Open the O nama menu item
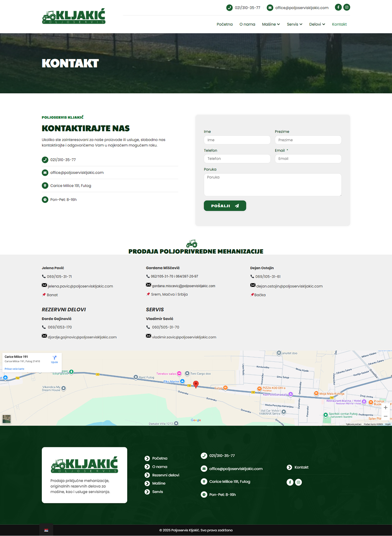Viewport: 392px width, 536px height. pyautogui.click(x=247, y=24)
